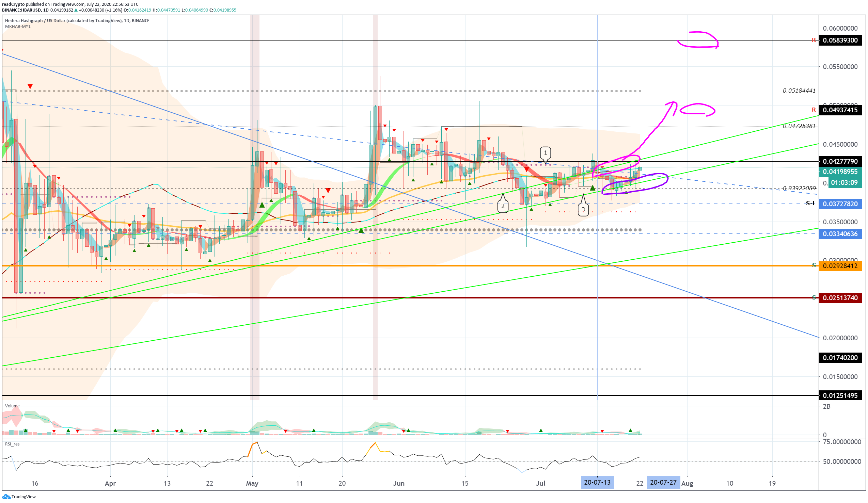Click the callout bubble numbered 1
This screenshot has height=503, width=868.
click(x=545, y=153)
